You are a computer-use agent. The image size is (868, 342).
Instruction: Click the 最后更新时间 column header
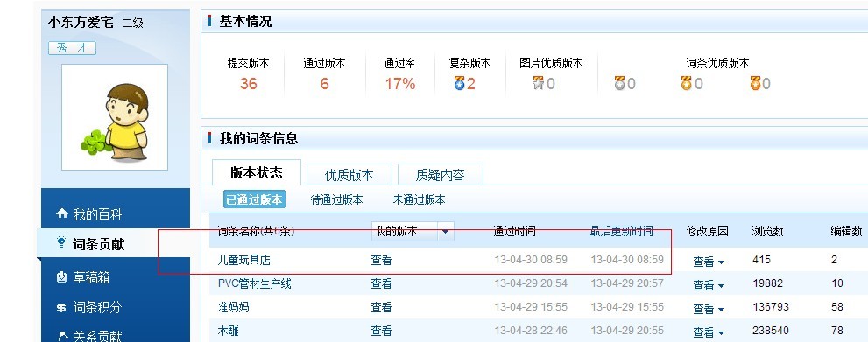622,231
